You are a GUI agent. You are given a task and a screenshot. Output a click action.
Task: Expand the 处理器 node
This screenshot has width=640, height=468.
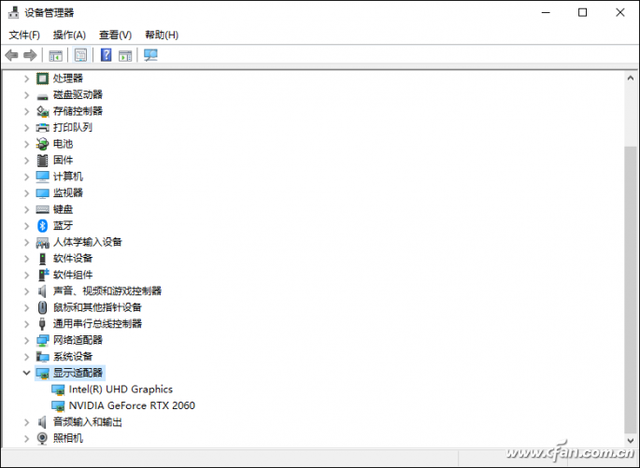pyautogui.click(x=27, y=78)
